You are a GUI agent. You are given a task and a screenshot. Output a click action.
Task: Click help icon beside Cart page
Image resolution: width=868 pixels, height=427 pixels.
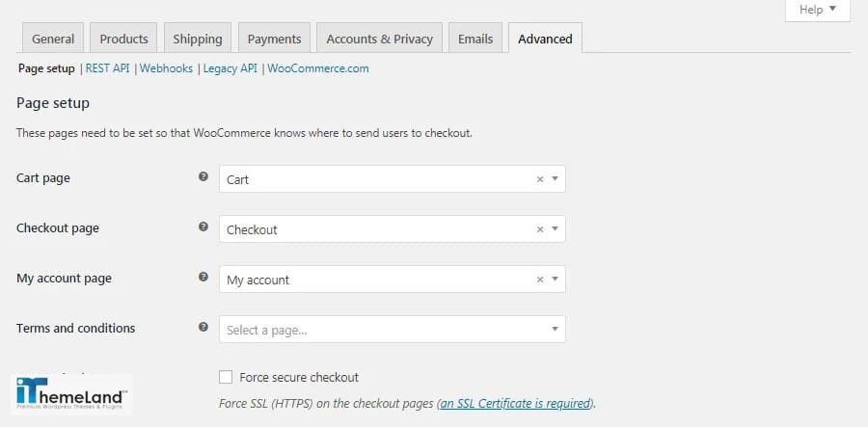[203, 176]
